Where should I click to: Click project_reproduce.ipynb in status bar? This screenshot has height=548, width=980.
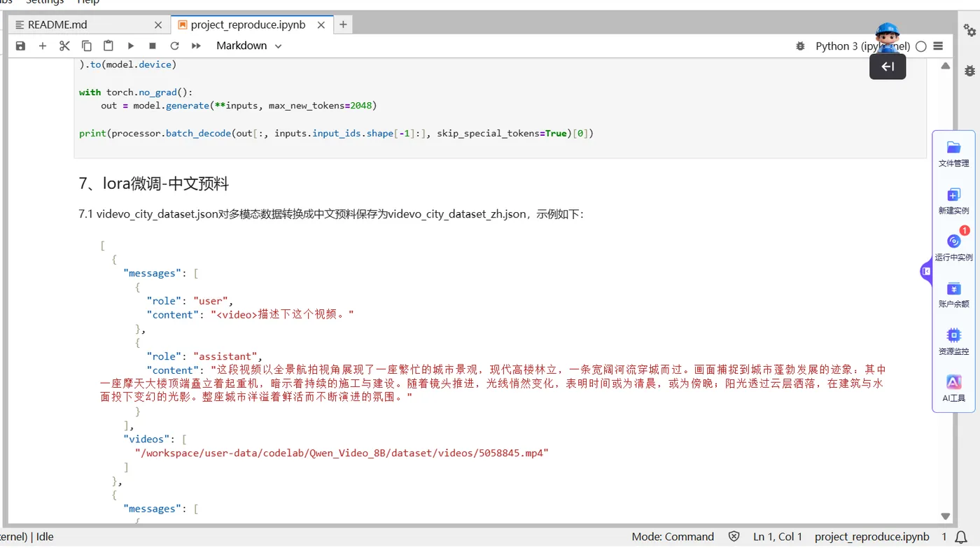tap(872, 537)
